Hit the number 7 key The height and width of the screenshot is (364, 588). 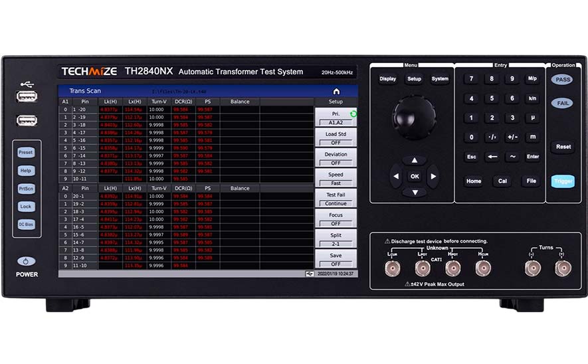coord(471,79)
